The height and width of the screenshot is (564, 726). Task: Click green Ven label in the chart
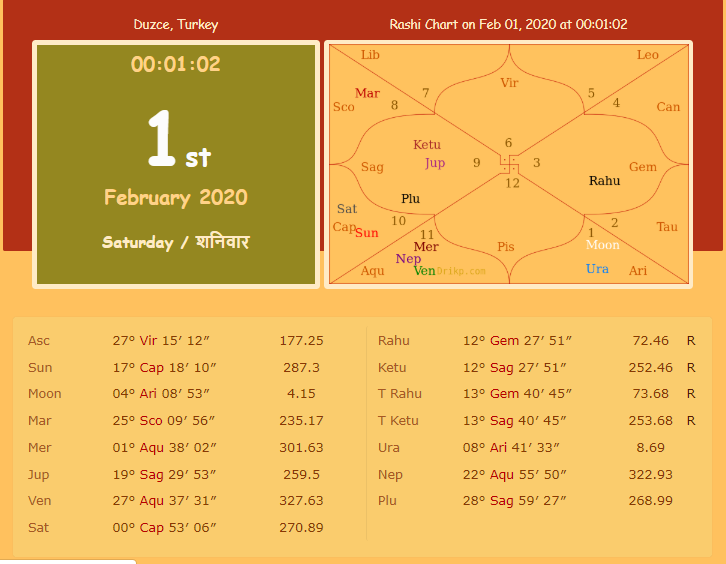425,271
